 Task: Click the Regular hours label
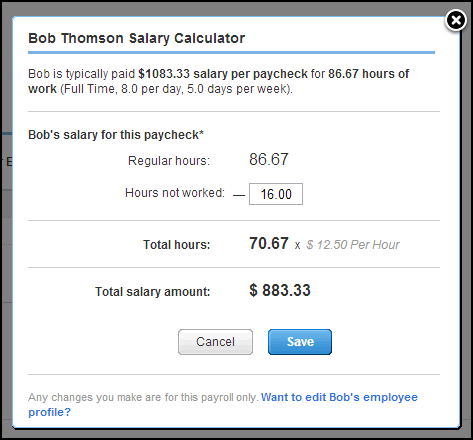169,161
